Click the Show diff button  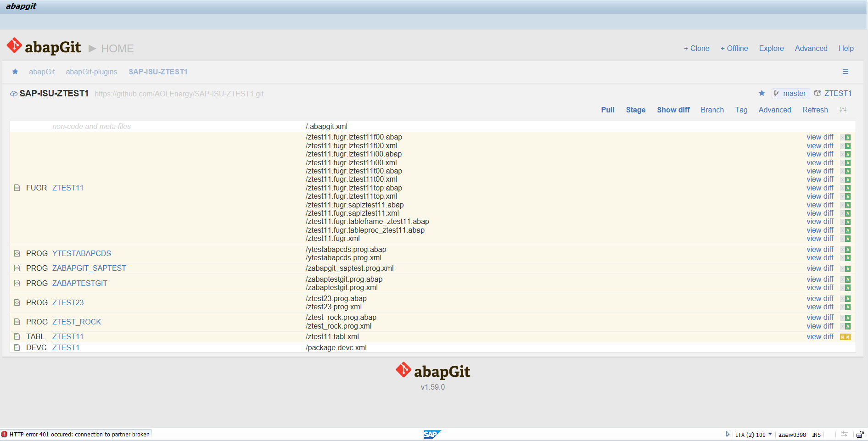tap(673, 110)
